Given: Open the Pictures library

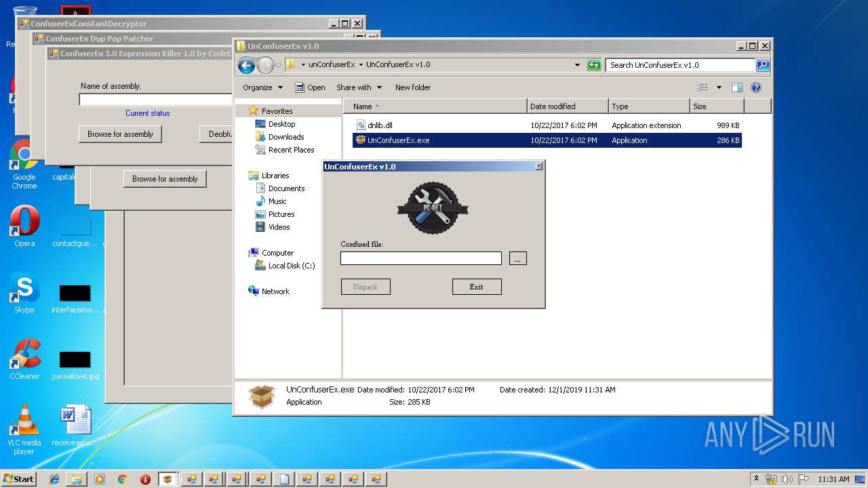Looking at the screenshot, I should 281,214.
